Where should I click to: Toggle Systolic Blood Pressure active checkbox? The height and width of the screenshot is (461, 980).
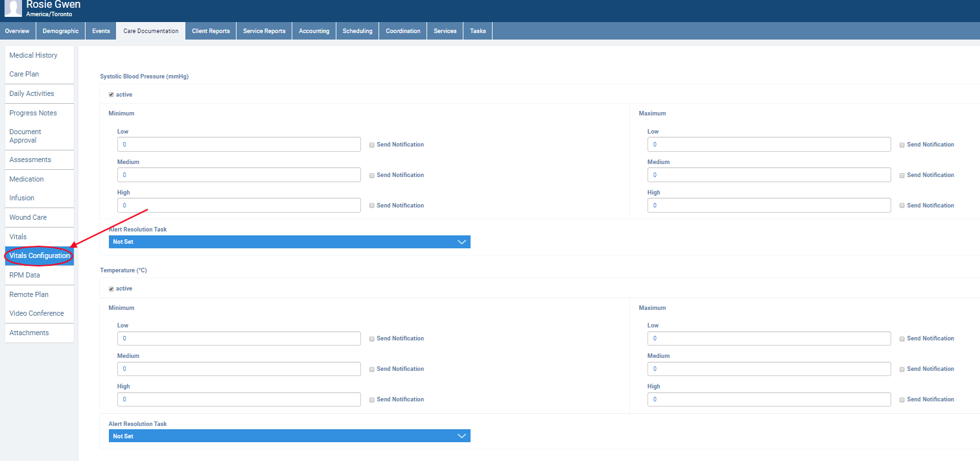tap(111, 95)
